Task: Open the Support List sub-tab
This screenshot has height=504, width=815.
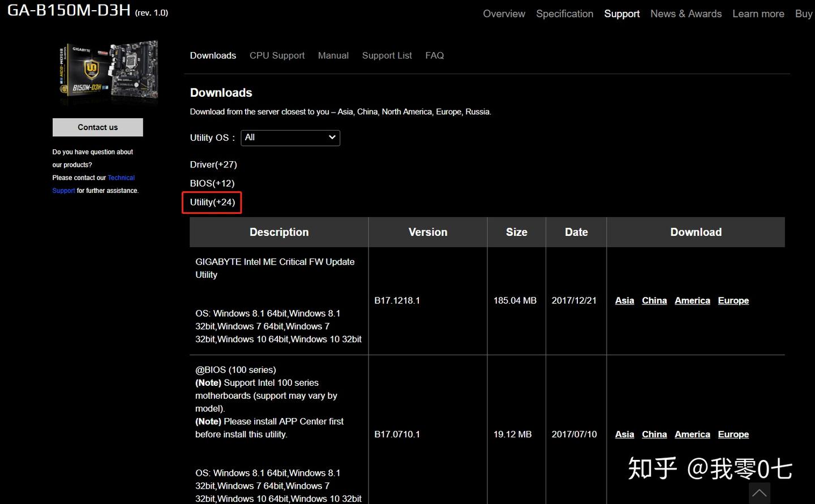Action: 387,55
